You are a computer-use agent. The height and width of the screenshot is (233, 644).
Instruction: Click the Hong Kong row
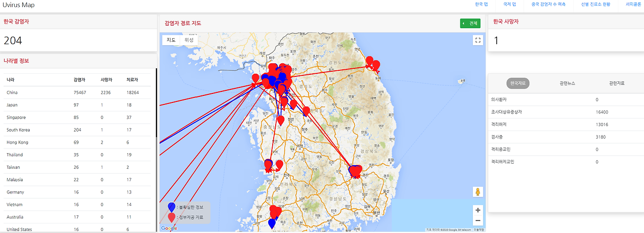click(77, 142)
